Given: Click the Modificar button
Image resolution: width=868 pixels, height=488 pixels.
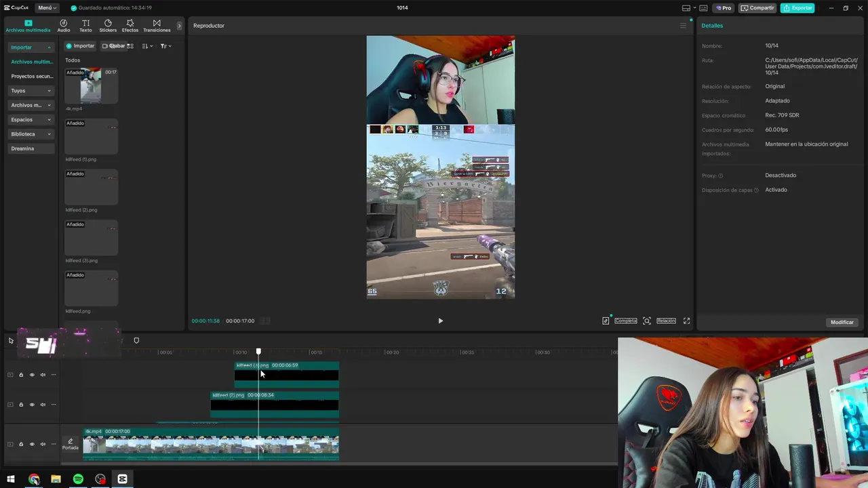Looking at the screenshot, I should 842,323.
